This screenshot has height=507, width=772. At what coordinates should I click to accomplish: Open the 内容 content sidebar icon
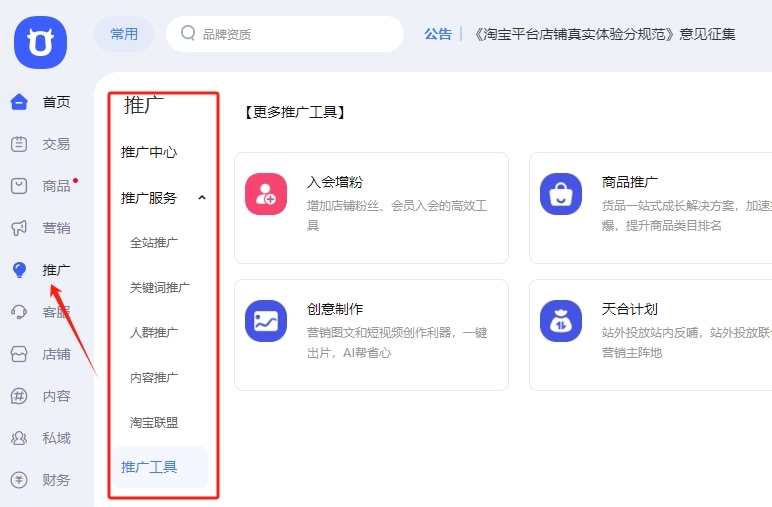(x=19, y=396)
